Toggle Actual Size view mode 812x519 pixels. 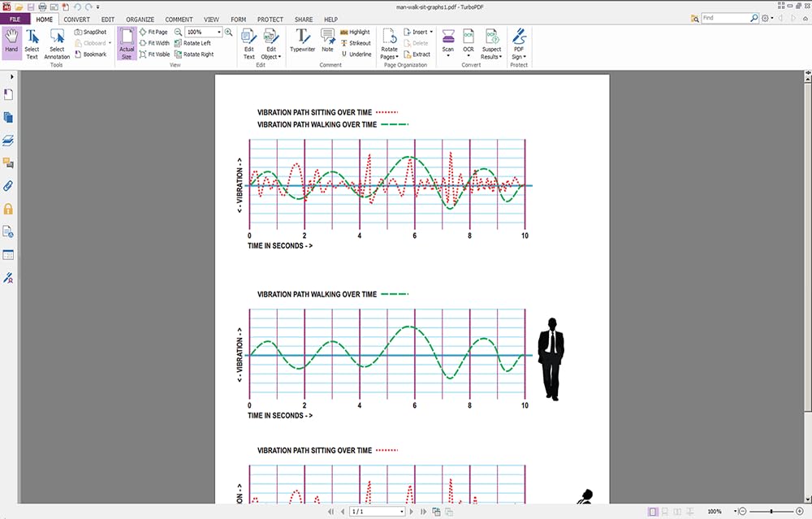(x=127, y=43)
